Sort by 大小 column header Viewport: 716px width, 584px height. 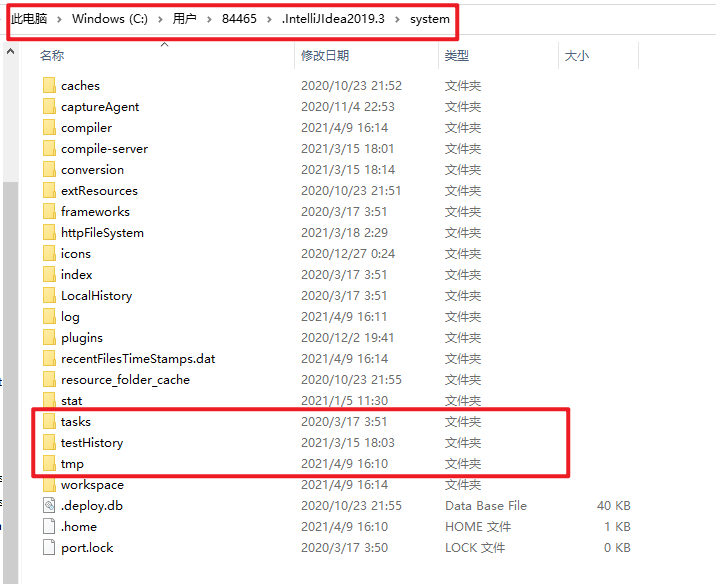coord(577,56)
